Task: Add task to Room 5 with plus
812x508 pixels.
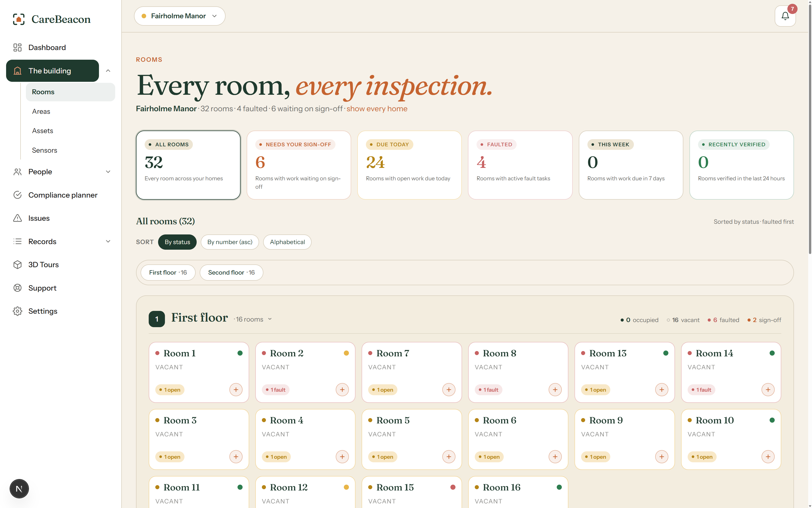Action: coord(449,457)
